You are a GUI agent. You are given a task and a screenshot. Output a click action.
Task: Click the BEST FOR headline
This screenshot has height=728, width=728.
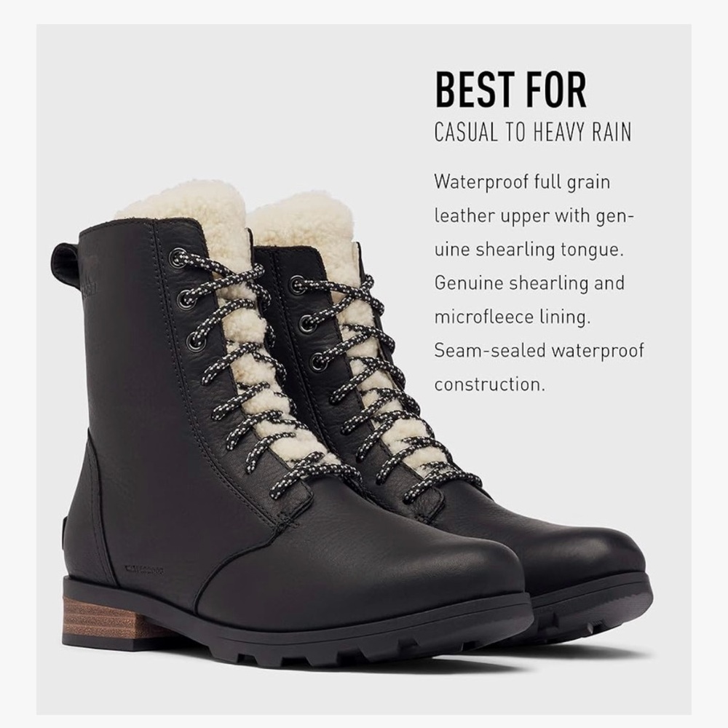(511, 90)
